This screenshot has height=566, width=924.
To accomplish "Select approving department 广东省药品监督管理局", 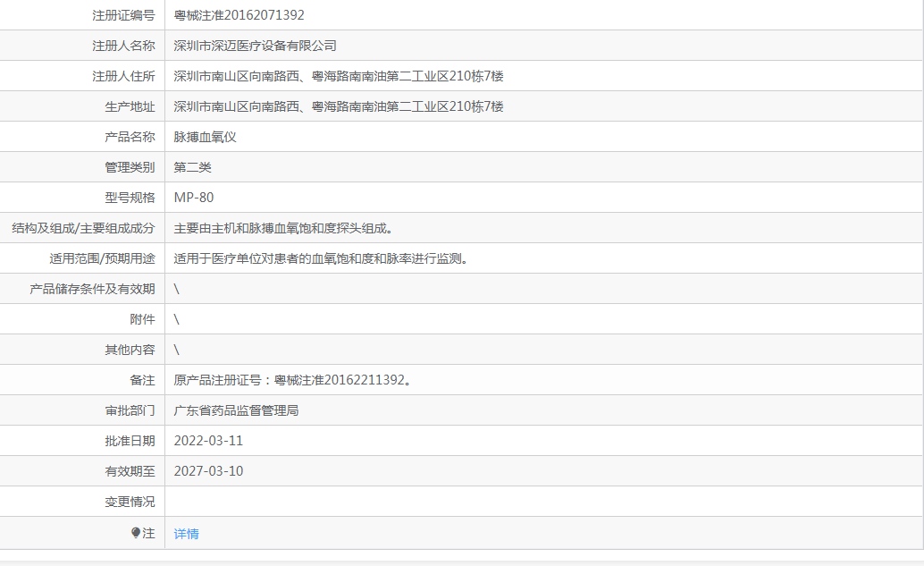I will pyautogui.click(x=236, y=410).
